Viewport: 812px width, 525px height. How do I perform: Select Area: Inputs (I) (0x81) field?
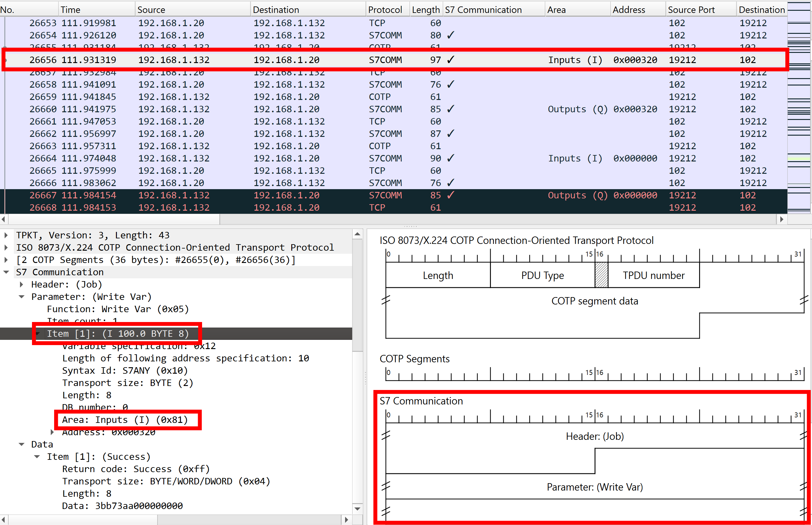tap(125, 420)
